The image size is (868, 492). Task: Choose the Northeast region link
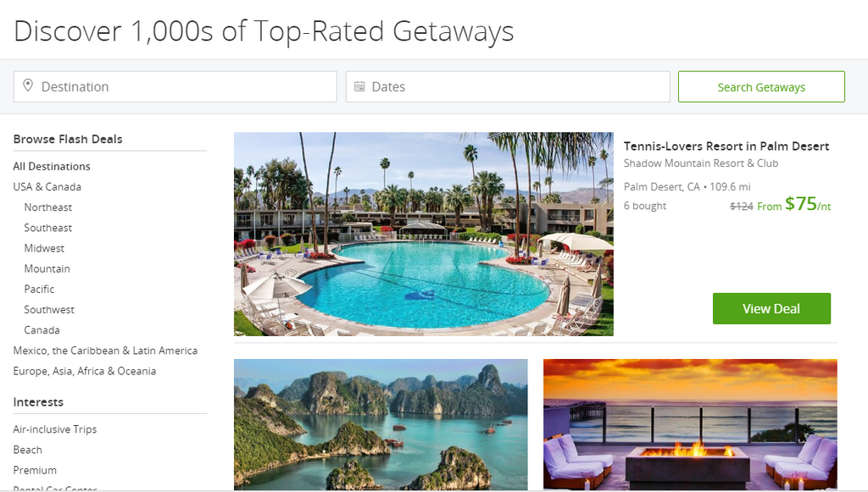coord(48,207)
